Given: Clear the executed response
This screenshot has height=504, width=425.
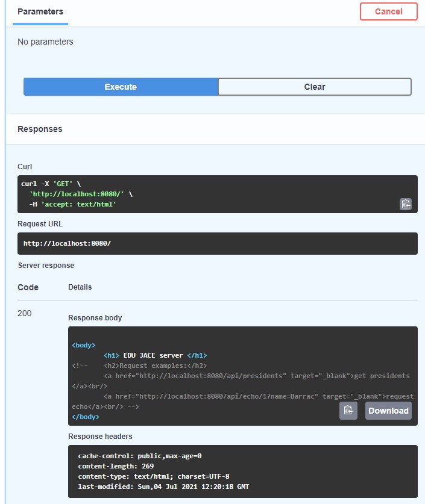Looking at the screenshot, I should coord(314,87).
